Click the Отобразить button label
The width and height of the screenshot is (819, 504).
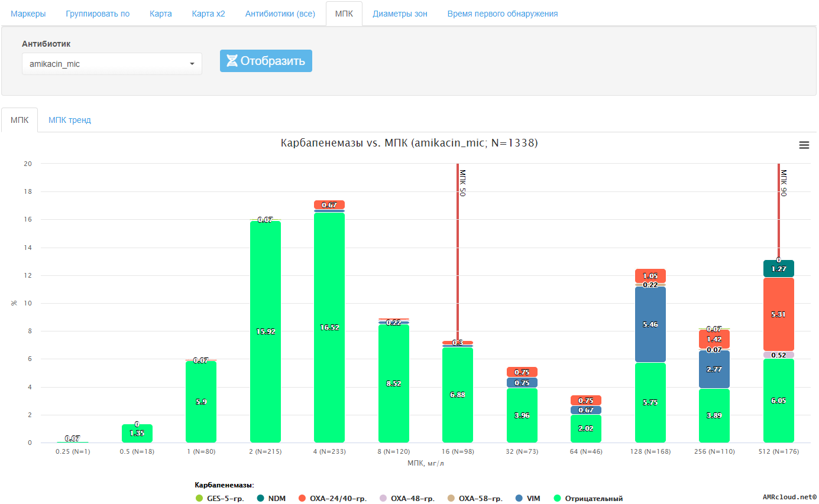(x=273, y=61)
